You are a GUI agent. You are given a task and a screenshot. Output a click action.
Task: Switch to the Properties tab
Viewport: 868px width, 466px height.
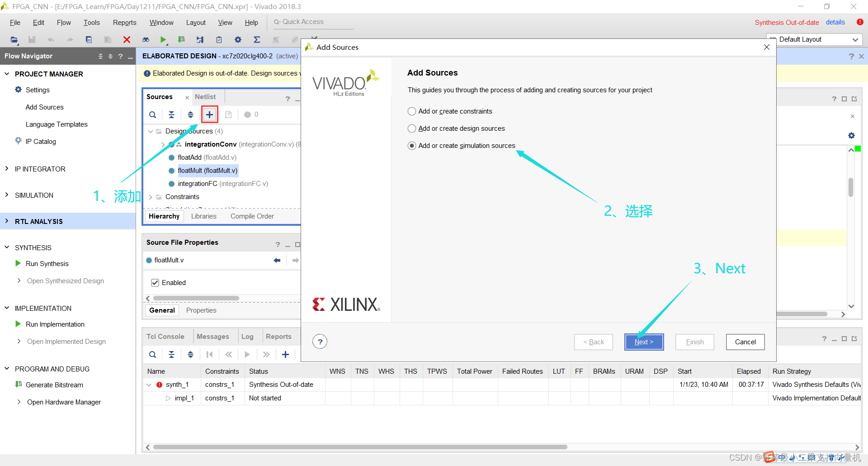201,310
